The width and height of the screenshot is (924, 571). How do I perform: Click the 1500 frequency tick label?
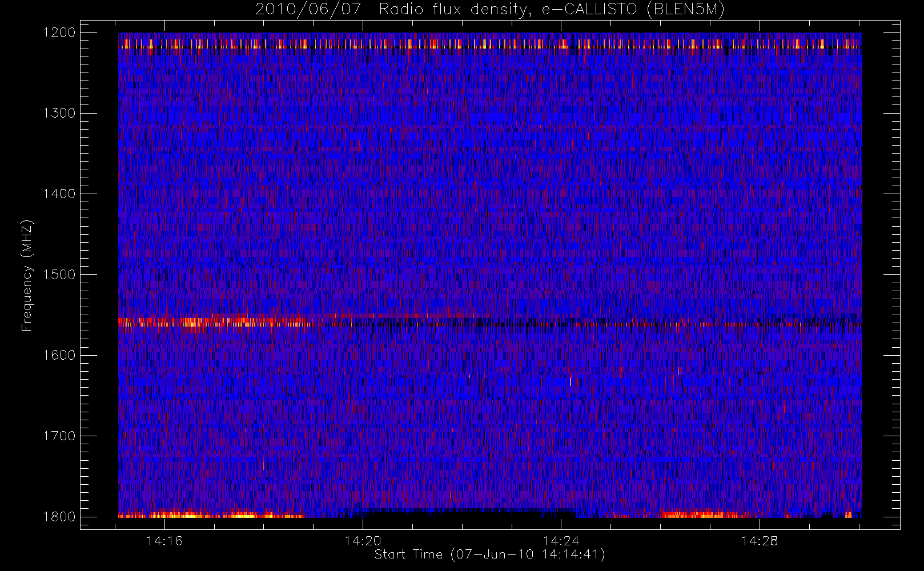pos(60,275)
